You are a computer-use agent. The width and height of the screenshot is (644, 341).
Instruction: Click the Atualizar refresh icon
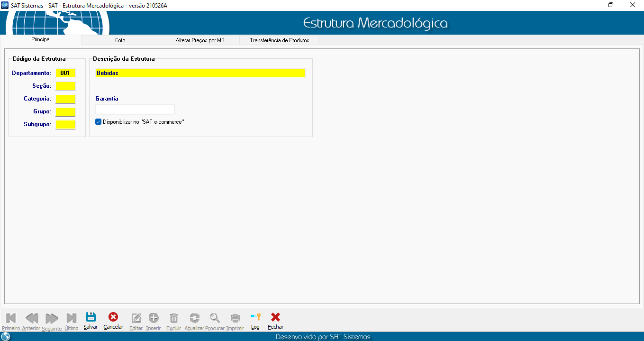(x=194, y=318)
